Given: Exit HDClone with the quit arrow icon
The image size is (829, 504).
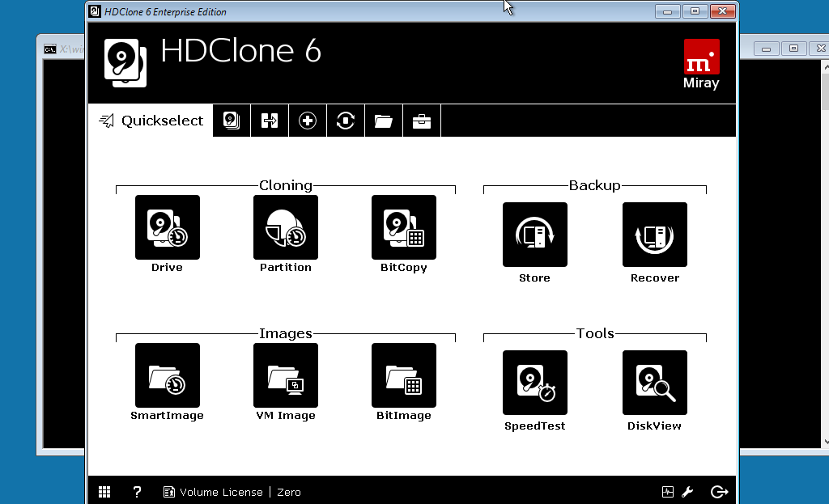Looking at the screenshot, I should click(719, 492).
